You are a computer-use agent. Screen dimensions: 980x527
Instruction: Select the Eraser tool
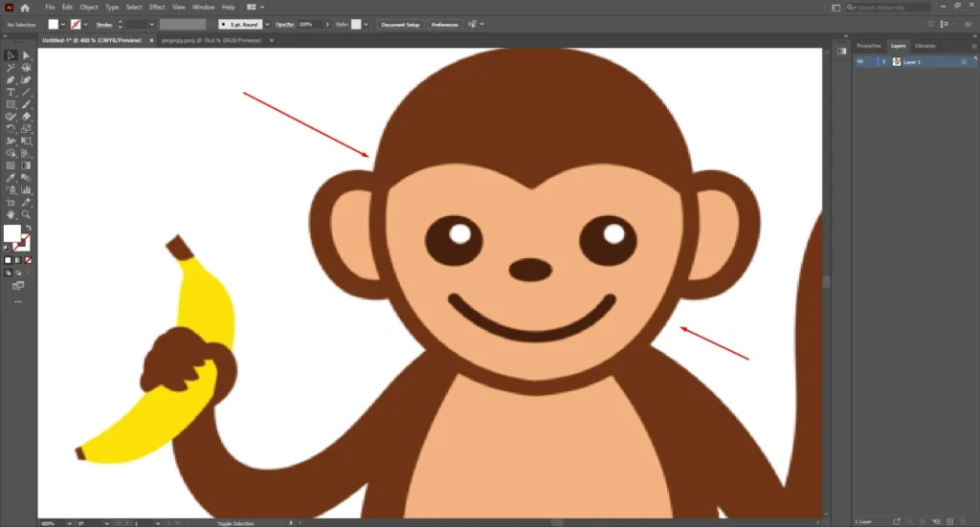26,117
